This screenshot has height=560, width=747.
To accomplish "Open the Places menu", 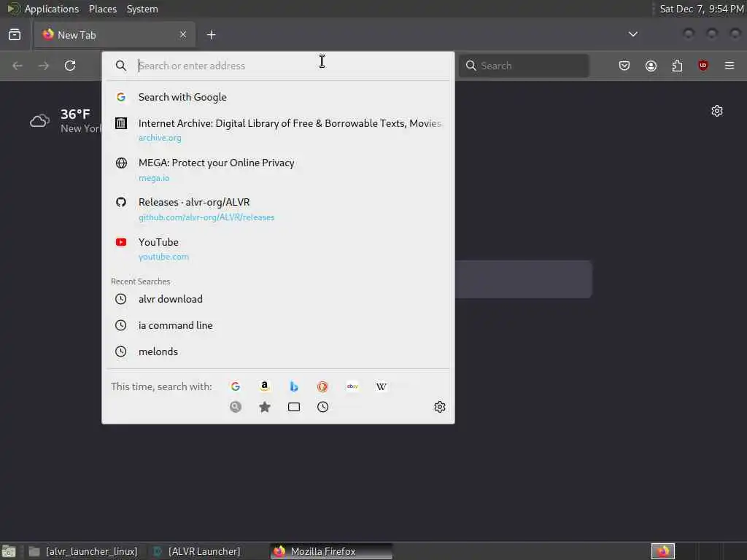I will pos(103,9).
